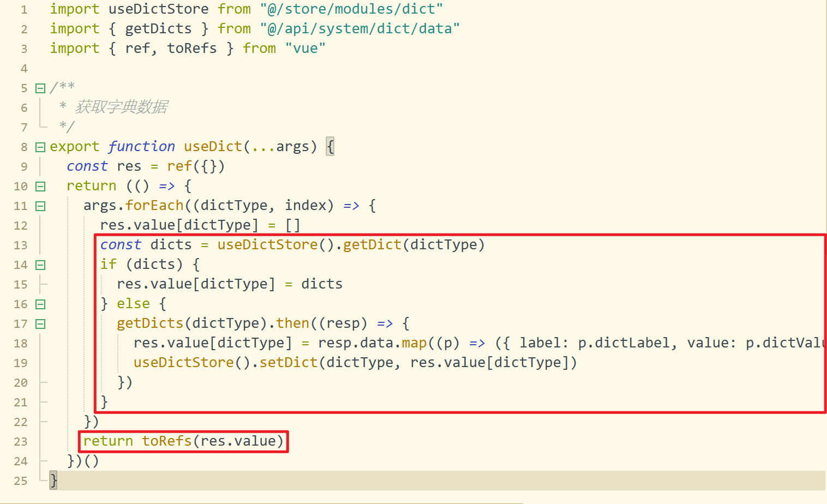Click the Chinese comment text 获取字典数据
Screen dimensions: 827x504
click(x=121, y=107)
